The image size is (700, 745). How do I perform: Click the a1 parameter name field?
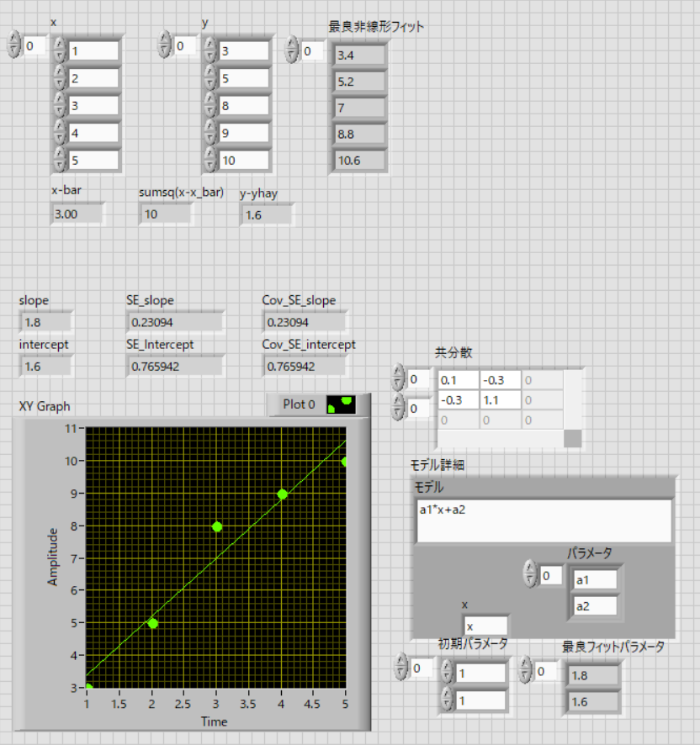(594, 579)
